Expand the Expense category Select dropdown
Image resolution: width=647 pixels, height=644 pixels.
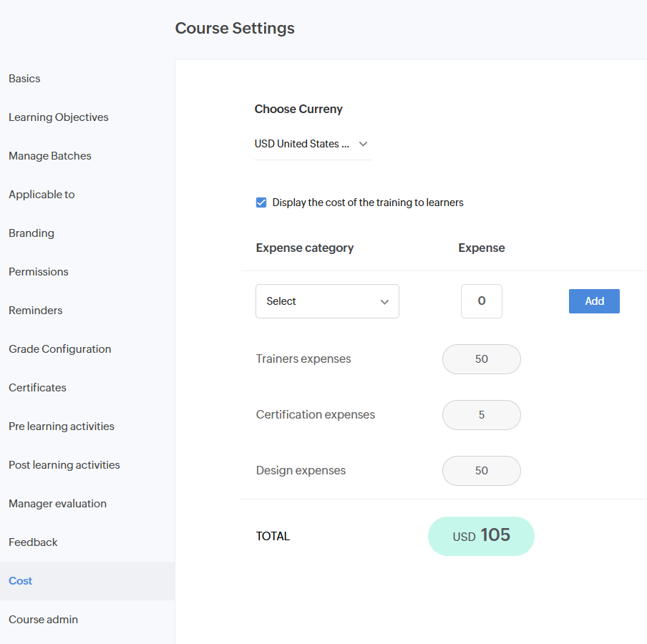327,301
